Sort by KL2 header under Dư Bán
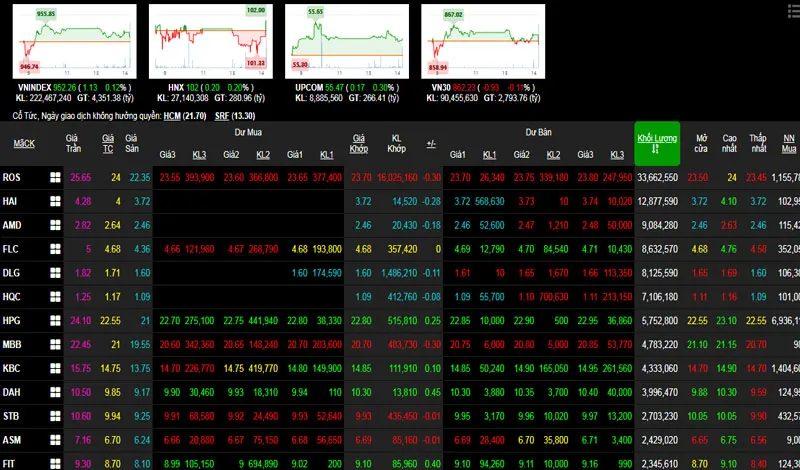 pyautogui.click(x=553, y=155)
